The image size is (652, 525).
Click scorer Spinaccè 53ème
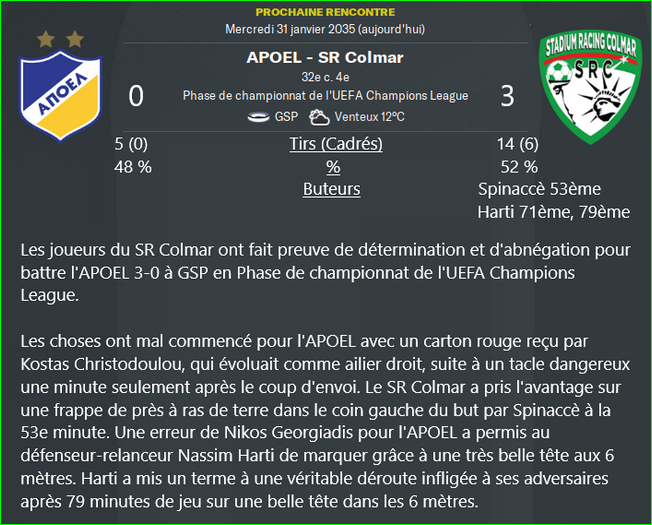coord(539,189)
